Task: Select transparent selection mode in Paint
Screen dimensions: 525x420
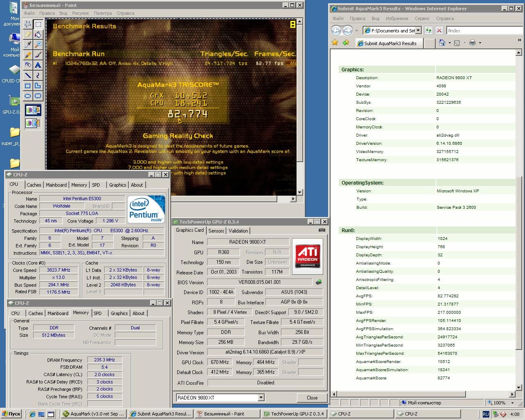Action: [x=33, y=123]
